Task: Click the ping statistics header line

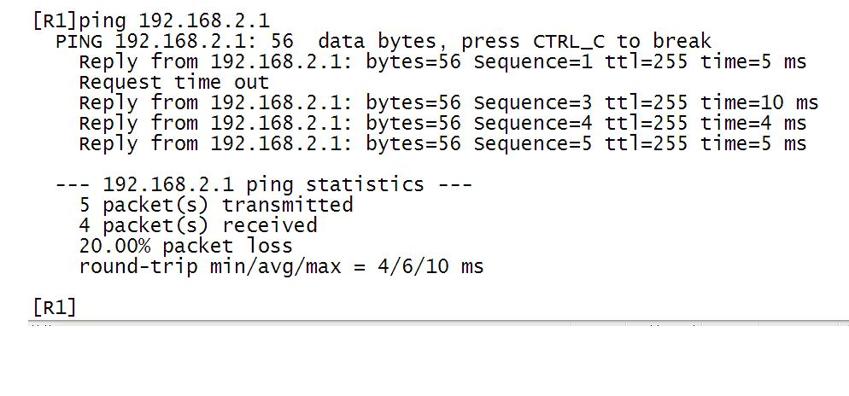Action: [x=264, y=185]
